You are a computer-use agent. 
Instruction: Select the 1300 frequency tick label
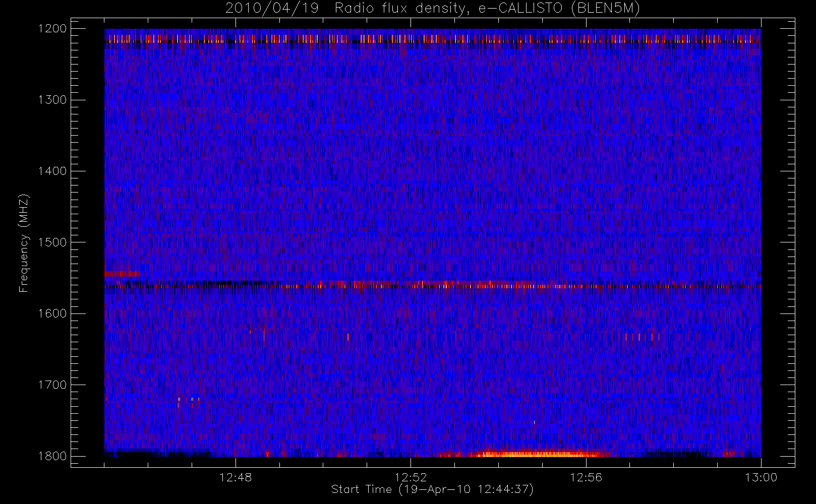click(x=52, y=100)
